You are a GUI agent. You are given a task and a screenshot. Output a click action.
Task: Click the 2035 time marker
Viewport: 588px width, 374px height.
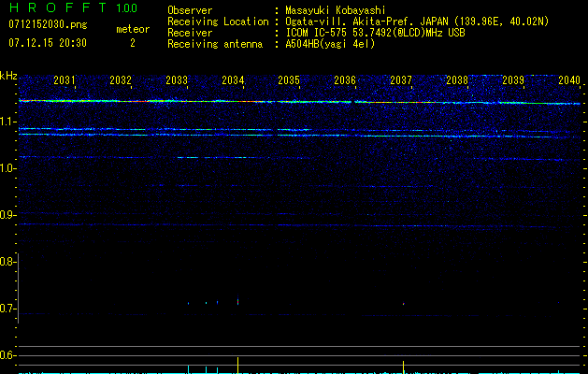[289, 80]
